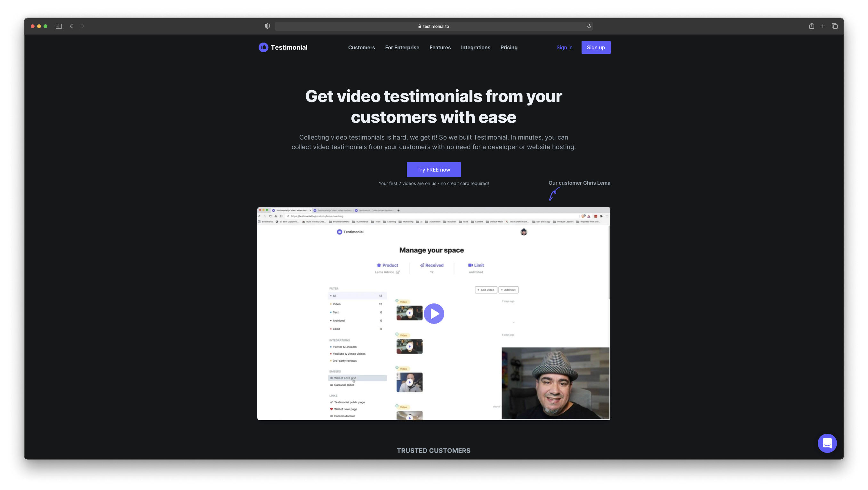The width and height of the screenshot is (868, 490).
Task: Click the 'Manage your space' heading
Action: click(x=431, y=250)
